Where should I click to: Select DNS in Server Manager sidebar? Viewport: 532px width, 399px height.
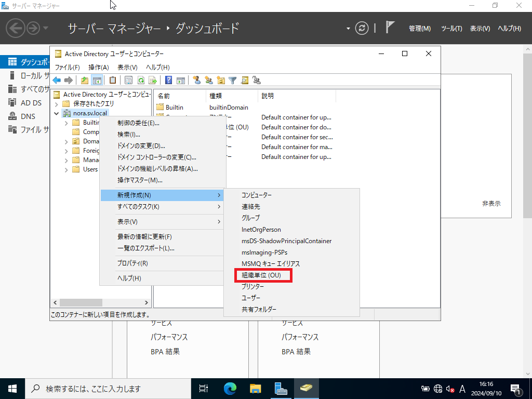click(x=25, y=116)
